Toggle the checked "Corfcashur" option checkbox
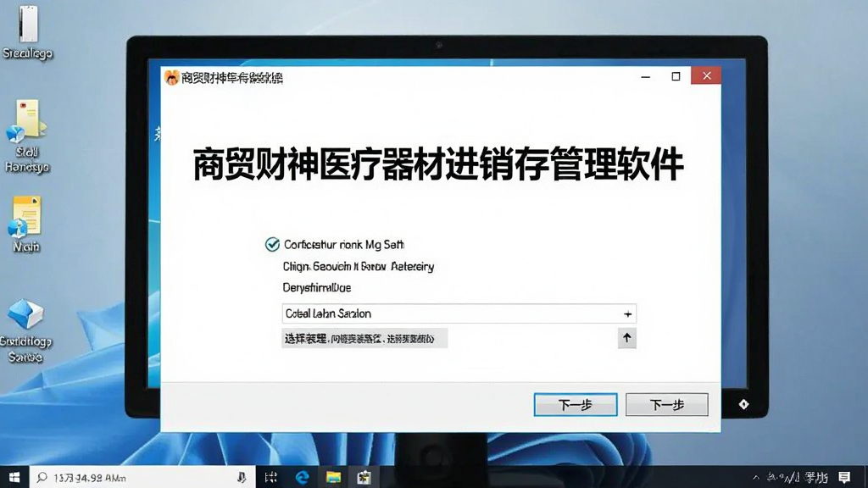The height and width of the screenshot is (488, 868). pos(272,245)
